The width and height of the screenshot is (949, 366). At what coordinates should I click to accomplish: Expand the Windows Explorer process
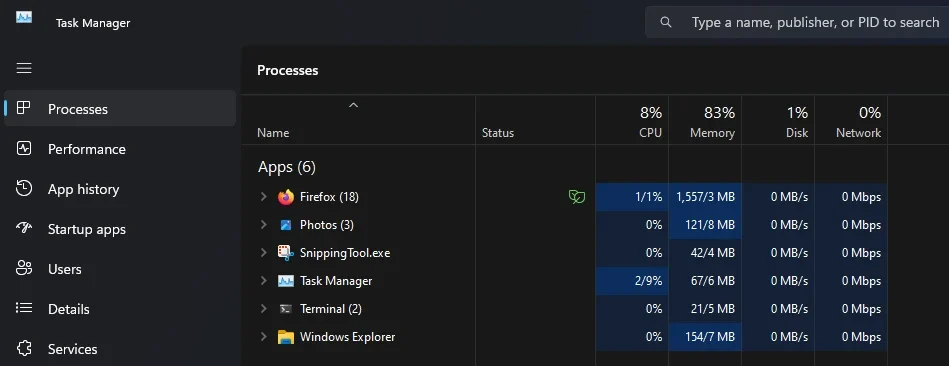coord(263,336)
